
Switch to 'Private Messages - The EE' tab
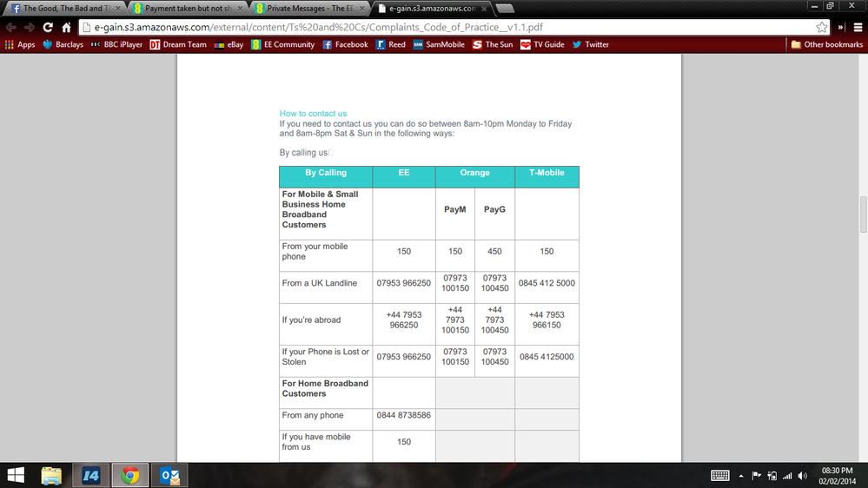(310, 9)
